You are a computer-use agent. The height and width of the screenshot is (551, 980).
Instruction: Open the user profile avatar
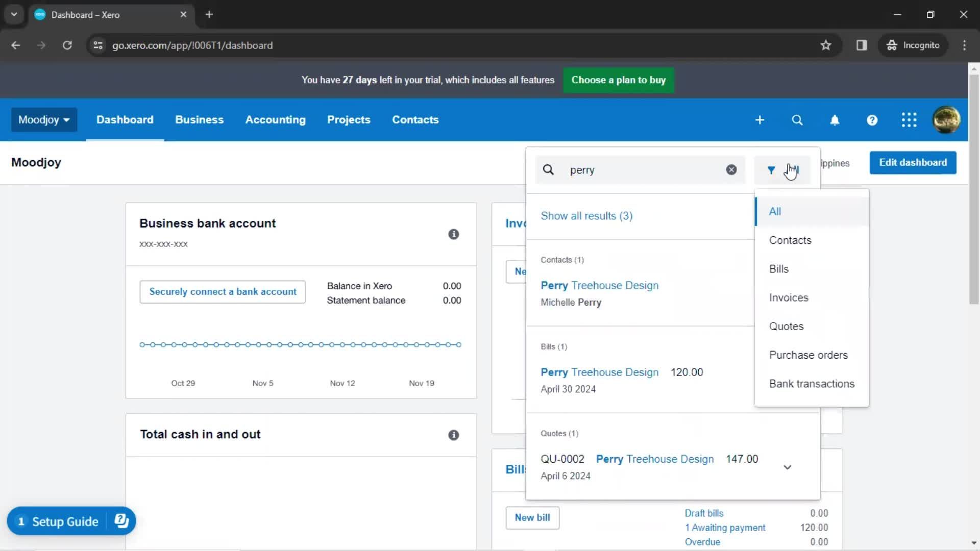coord(946,120)
